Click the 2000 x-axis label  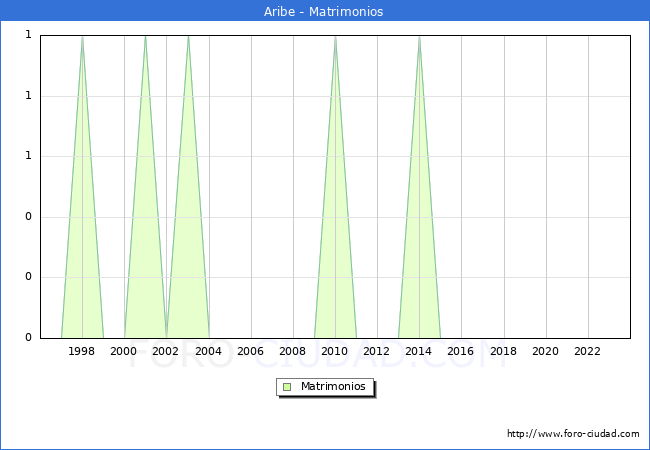124,351
